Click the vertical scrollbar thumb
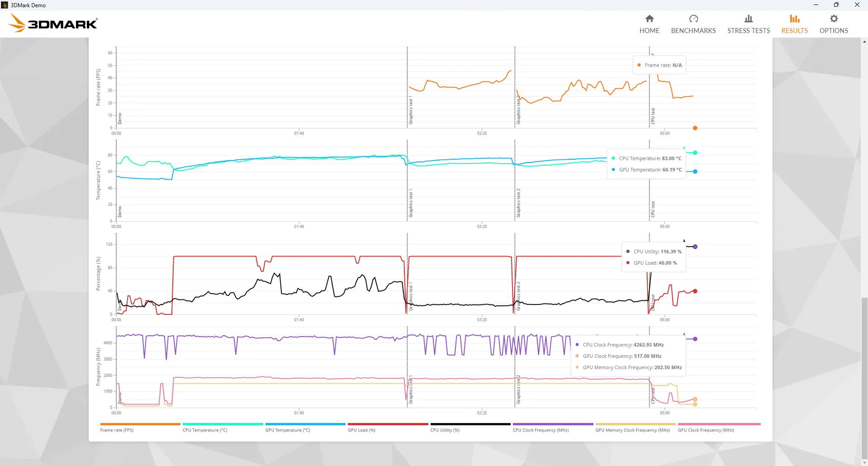The height and width of the screenshot is (466, 868). pos(864,378)
